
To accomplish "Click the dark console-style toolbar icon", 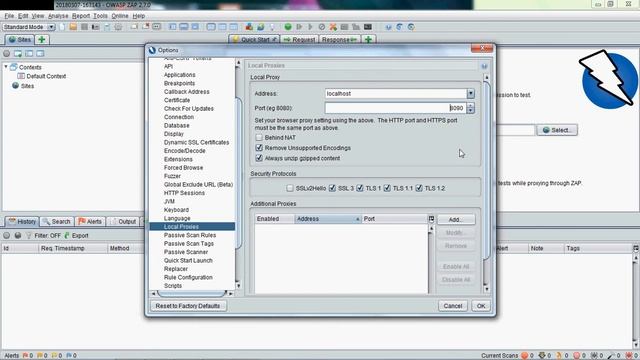I will [368, 27].
